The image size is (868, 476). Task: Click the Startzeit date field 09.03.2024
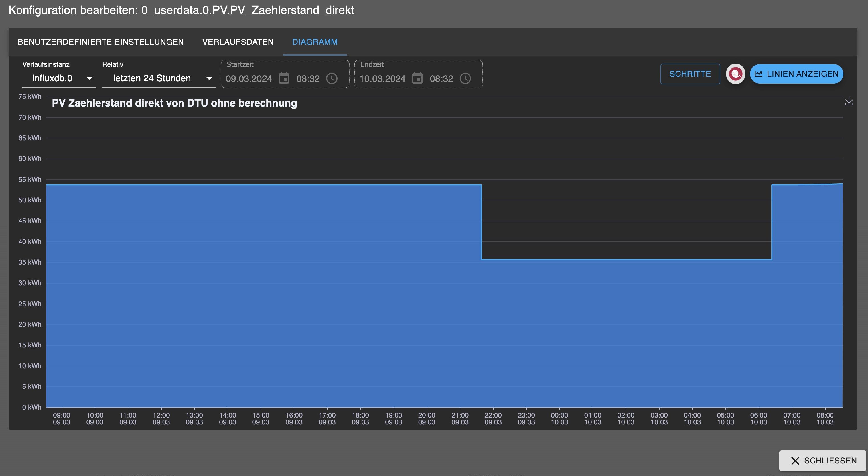249,79
